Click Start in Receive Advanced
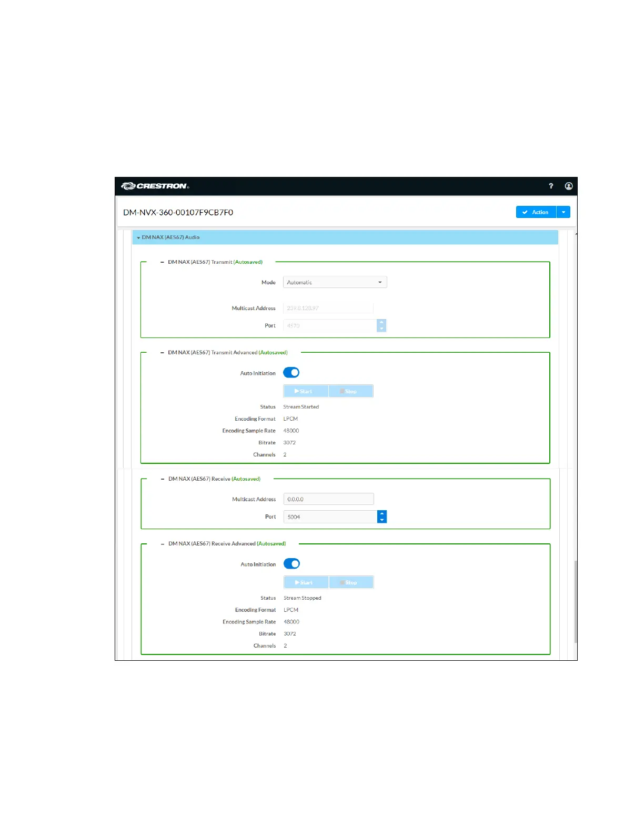This screenshot has width=644, height=834. (x=306, y=582)
